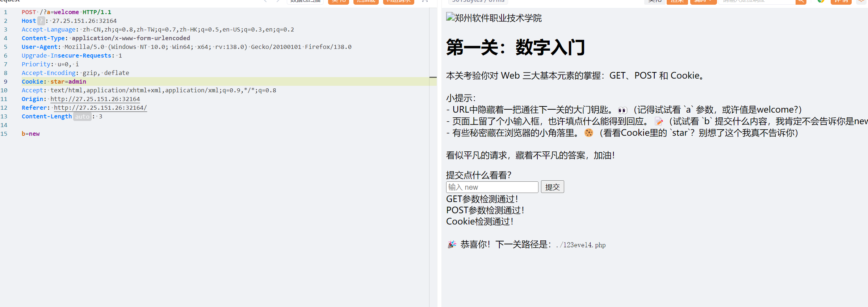868x307 pixels.
Task: Click the question-mark badge next to Host
Action: point(41,21)
